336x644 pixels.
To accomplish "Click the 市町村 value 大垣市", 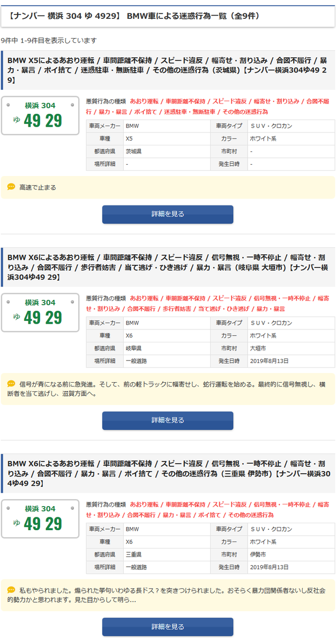I will click(258, 348).
